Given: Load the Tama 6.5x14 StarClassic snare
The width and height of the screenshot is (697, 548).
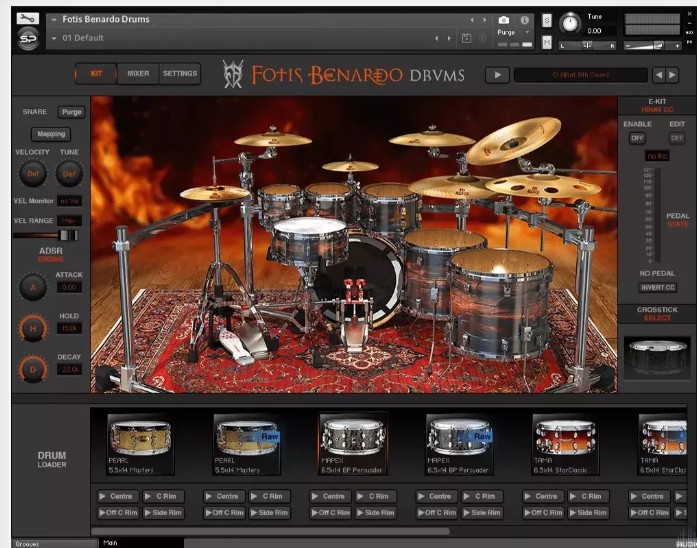Looking at the screenshot, I should tap(565, 445).
